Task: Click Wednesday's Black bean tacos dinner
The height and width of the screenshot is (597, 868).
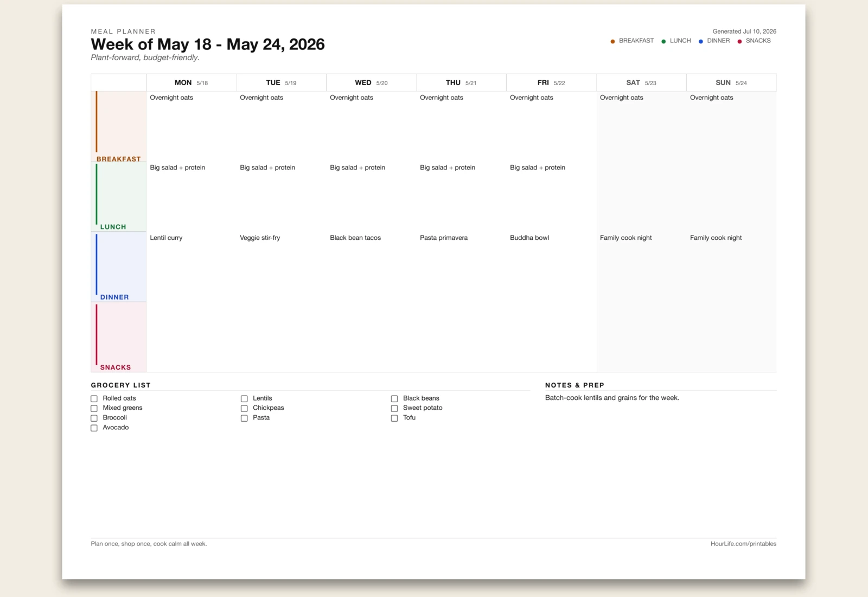Action: tap(355, 238)
